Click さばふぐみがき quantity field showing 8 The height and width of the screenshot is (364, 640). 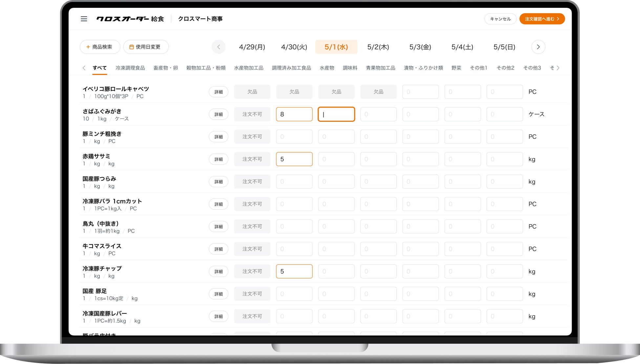click(294, 114)
